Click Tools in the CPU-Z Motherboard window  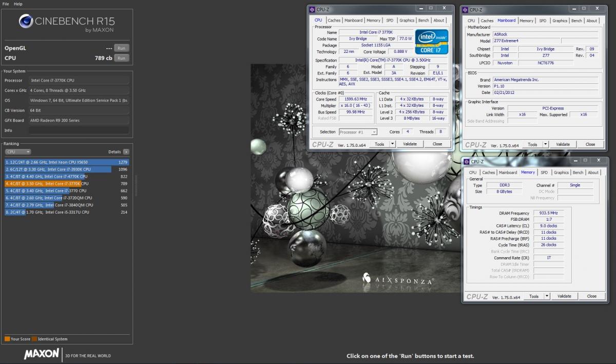coord(532,144)
